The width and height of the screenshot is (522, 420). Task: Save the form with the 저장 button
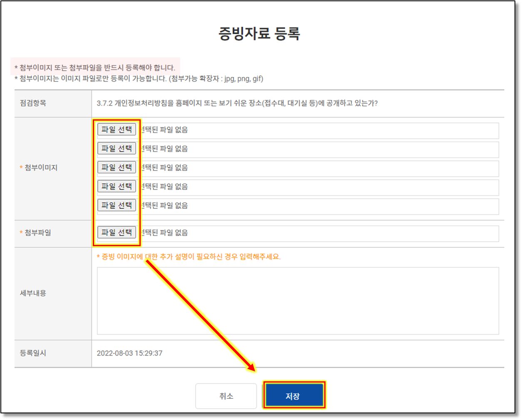293,396
